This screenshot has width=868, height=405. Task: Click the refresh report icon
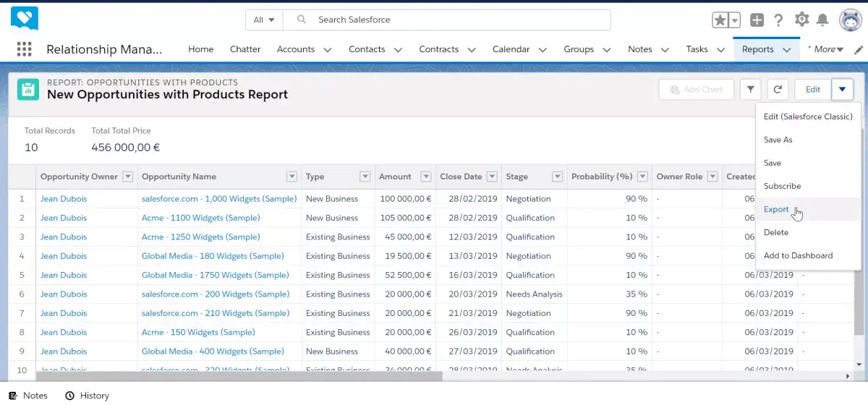pyautogui.click(x=778, y=90)
